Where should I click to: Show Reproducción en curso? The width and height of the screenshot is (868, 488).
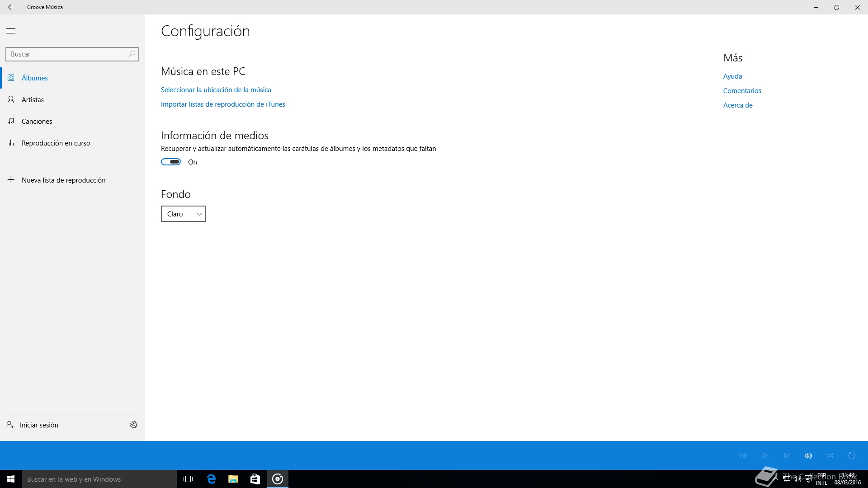click(x=72, y=143)
